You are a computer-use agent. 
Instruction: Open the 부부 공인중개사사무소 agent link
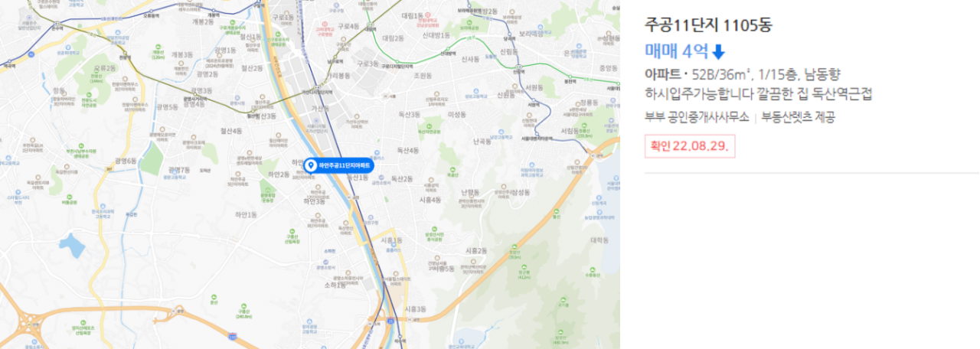point(697,117)
